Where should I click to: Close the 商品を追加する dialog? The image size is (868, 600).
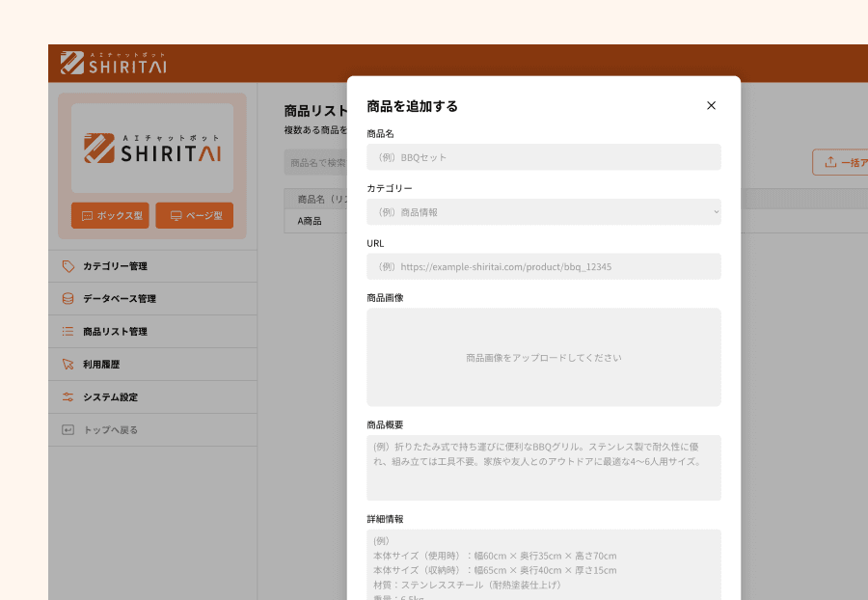point(711,105)
